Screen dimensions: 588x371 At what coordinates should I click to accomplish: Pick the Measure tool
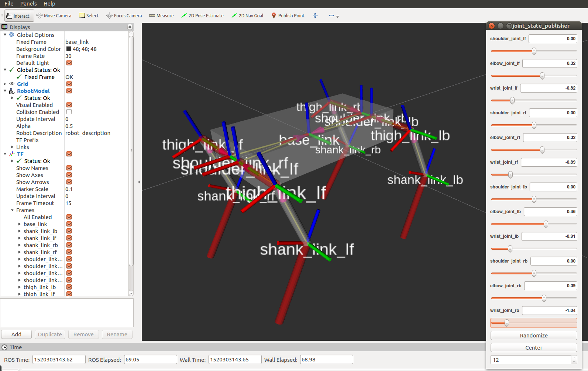pyautogui.click(x=161, y=15)
